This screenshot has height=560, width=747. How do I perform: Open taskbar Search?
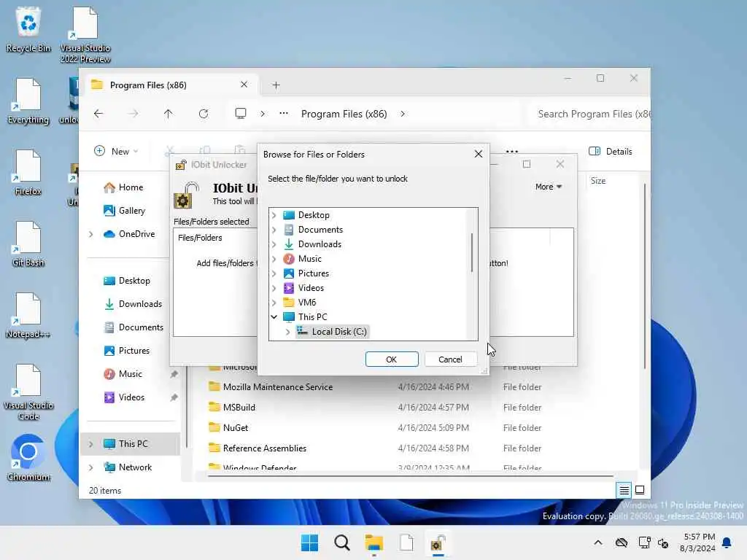click(x=341, y=542)
